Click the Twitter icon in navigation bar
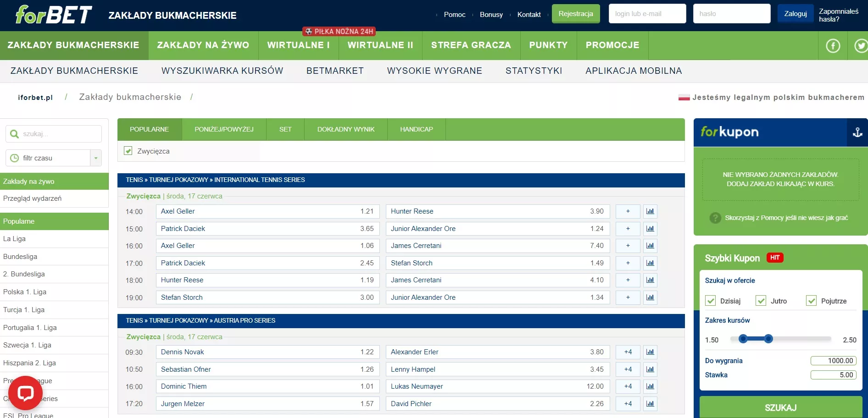This screenshot has height=418, width=868. tap(861, 46)
